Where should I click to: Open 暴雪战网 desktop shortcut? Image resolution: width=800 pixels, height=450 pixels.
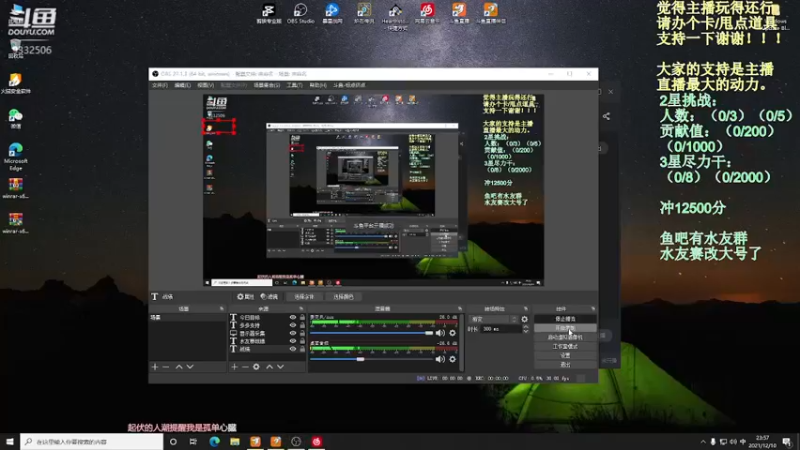coord(332,14)
